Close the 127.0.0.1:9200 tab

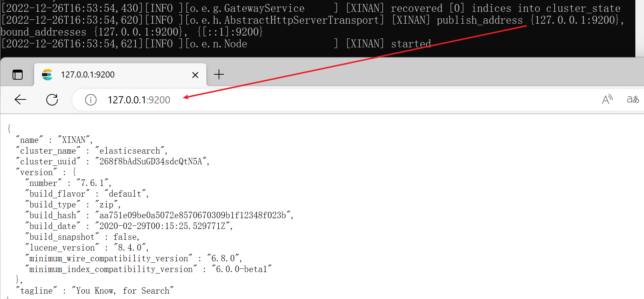(195, 75)
